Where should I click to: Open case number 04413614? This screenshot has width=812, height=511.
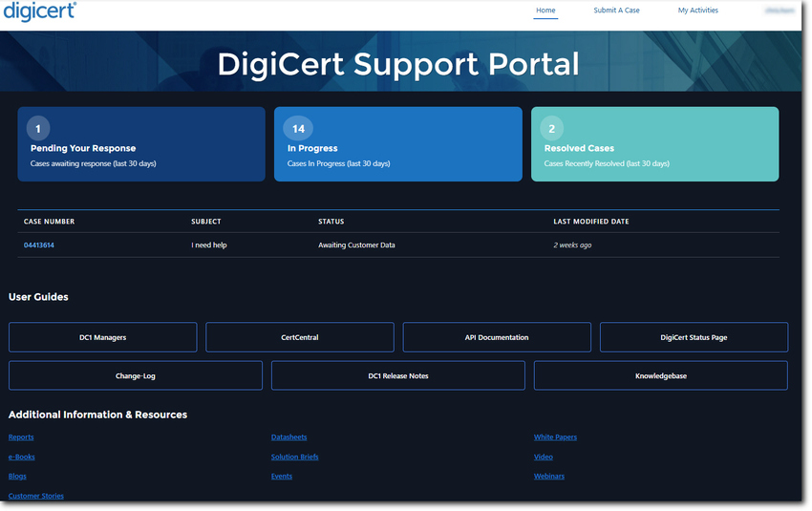pos(39,245)
